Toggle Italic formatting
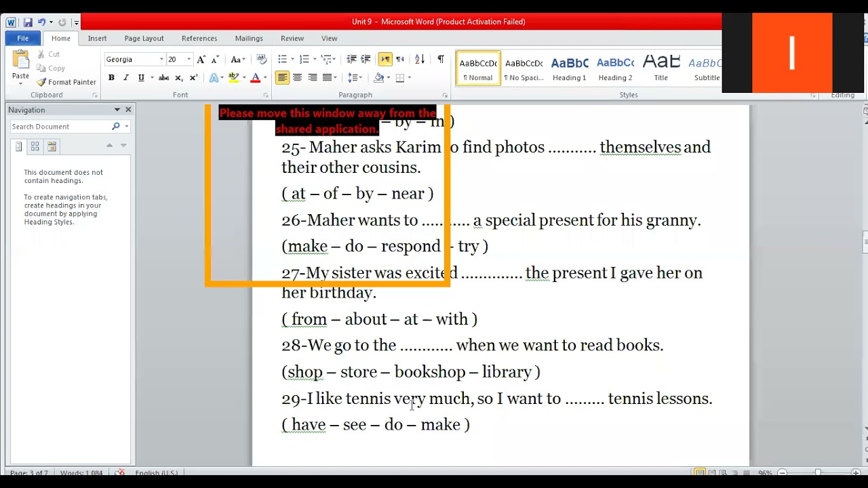 [125, 78]
